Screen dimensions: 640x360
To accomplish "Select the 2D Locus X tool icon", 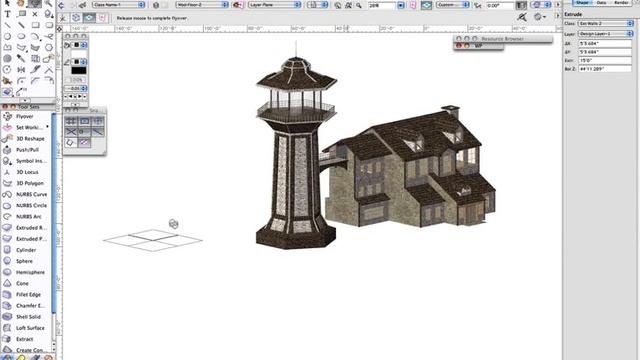I will (35, 14).
